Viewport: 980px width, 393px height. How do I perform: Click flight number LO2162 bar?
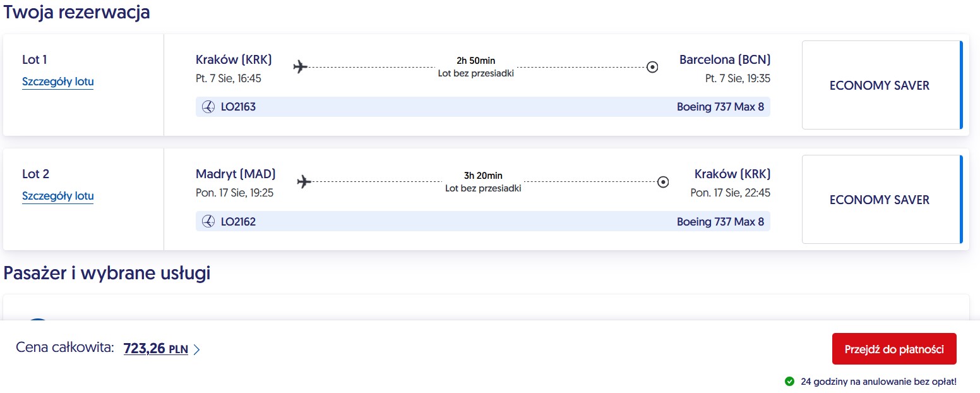pyautogui.click(x=483, y=222)
